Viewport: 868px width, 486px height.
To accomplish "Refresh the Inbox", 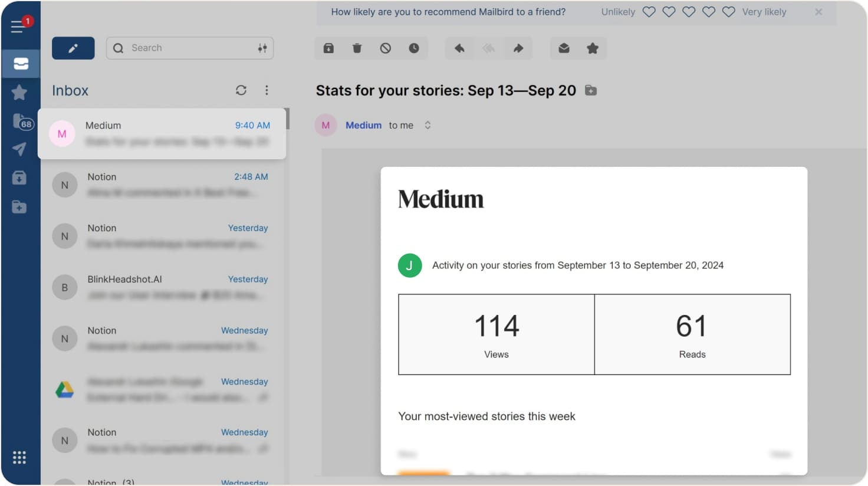I will (x=241, y=90).
